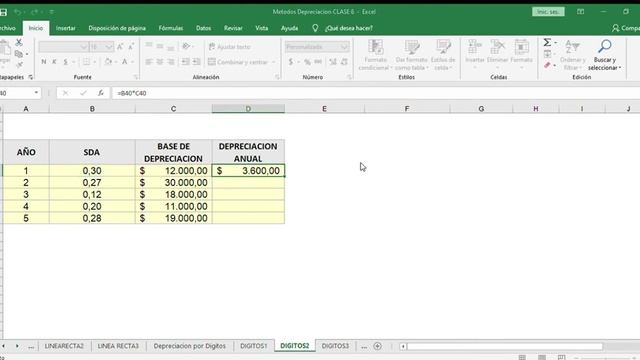Open the Fórmulas ribbon tab
Screen dimensions: 640x360
(171, 28)
